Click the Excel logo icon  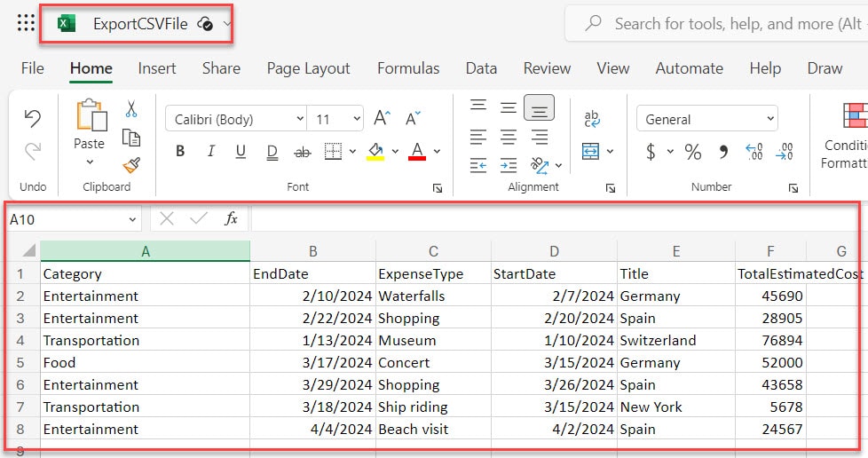(67, 24)
